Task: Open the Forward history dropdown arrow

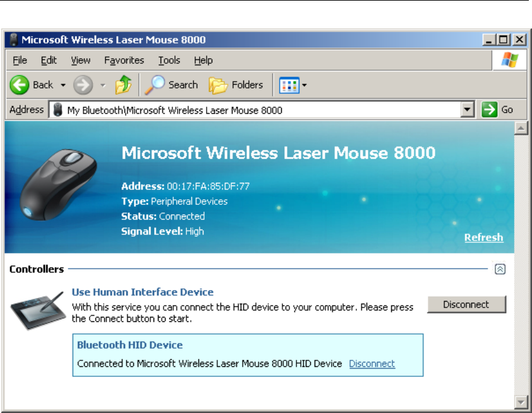Action: tap(103, 85)
